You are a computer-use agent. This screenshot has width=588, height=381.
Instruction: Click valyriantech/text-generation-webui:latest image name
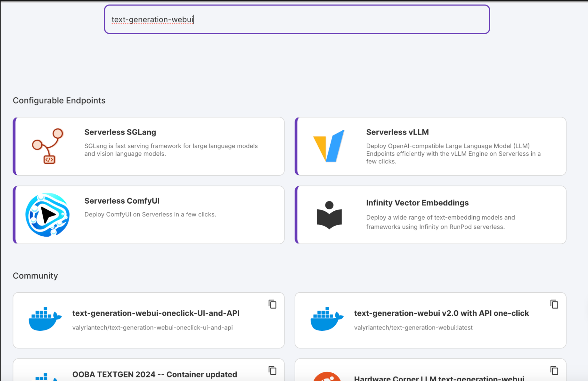pos(413,327)
